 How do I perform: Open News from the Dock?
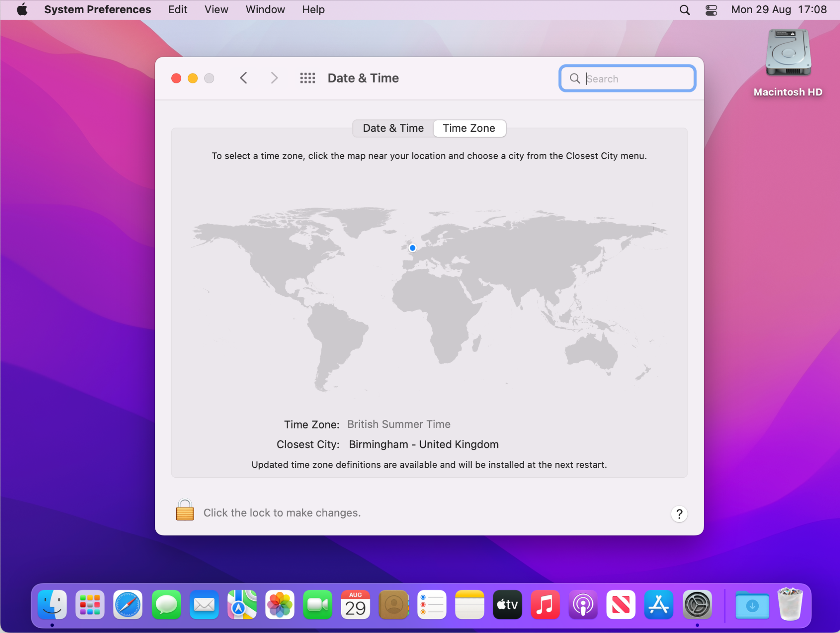tap(621, 605)
